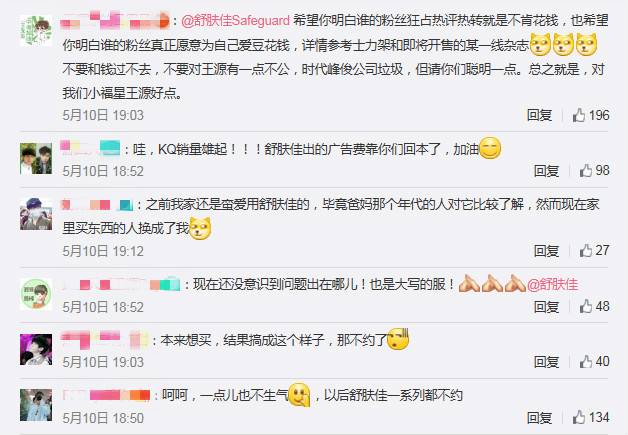628x435 pixels.
Task: Reply to the 5月10日 19:12 comment
Action: [546, 251]
